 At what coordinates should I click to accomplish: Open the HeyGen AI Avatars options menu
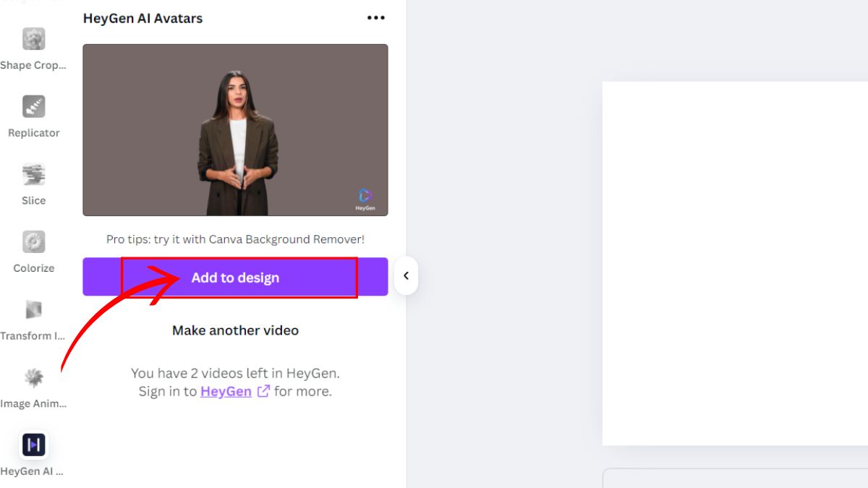[x=375, y=17]
